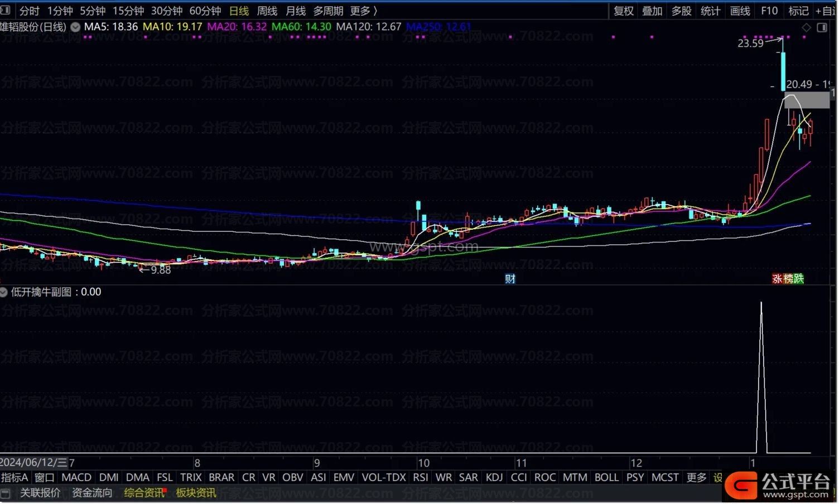Open the 关联报价 tab
Viewport: 839px width, 504px height.
tap(40, 493)
